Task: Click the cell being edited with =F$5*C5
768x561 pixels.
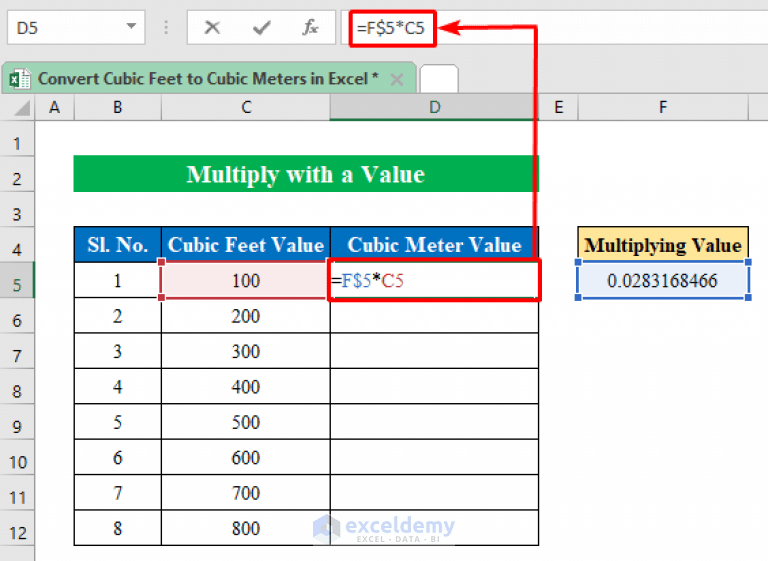Action: point(434,280)
